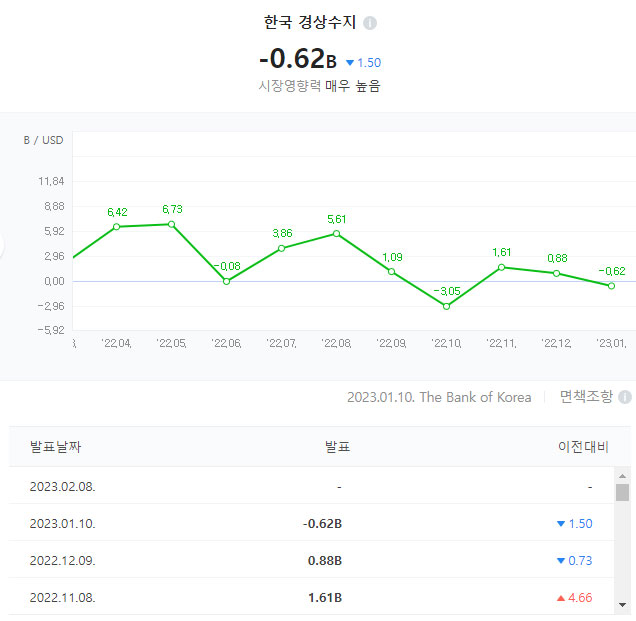Open the 면책조항 disclaimer link
Viewport: 636px width, 621px height.
coord(586,397)
